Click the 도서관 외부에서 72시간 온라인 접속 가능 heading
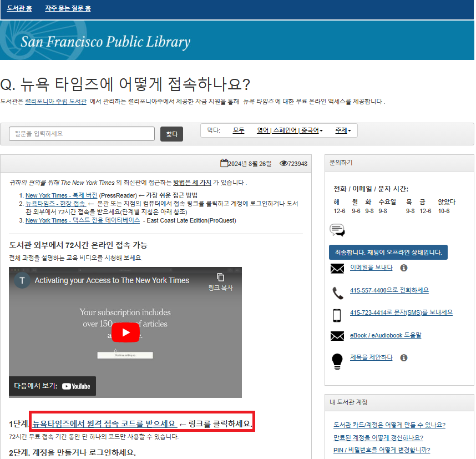 (78, 245)
